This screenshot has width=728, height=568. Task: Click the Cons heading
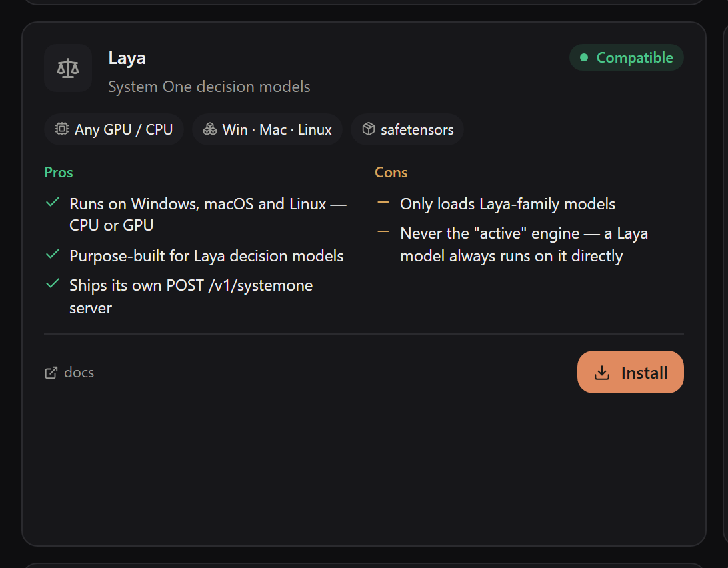tap(391, 172)
